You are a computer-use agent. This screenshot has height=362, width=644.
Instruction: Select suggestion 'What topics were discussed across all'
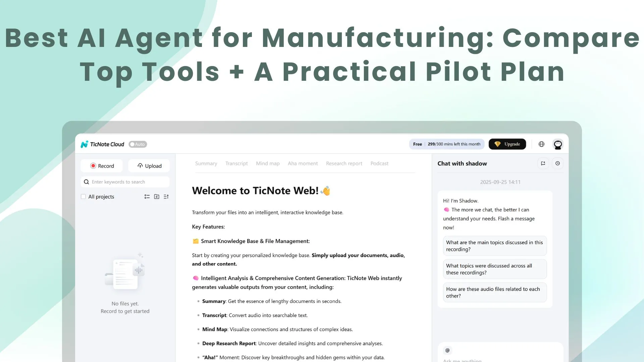[495, 269]
